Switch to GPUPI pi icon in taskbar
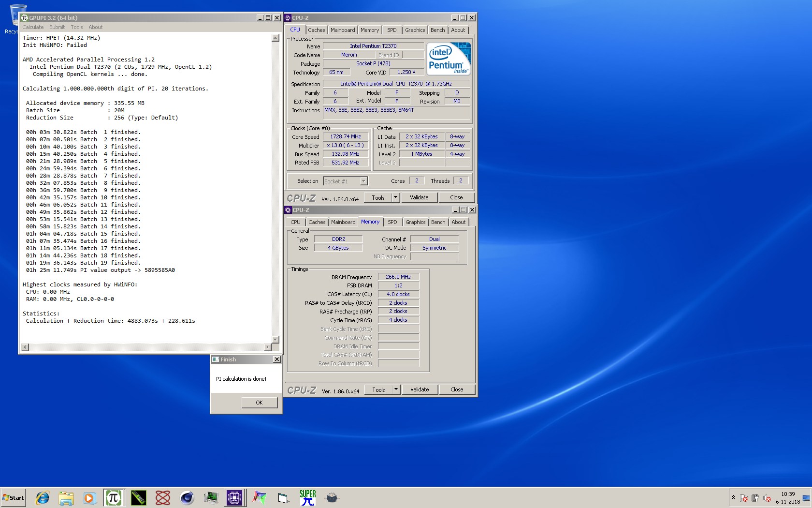This screenshot has width=812, height=508. click(x=114, y=498)
